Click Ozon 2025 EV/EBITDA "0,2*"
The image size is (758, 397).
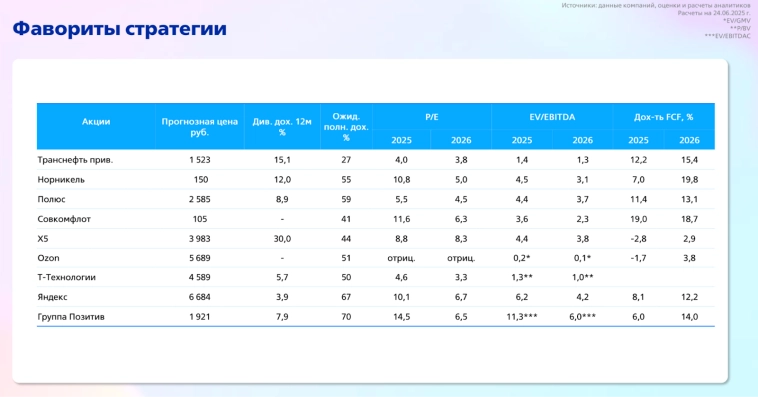pyautogui.click(x=522, y=258)
